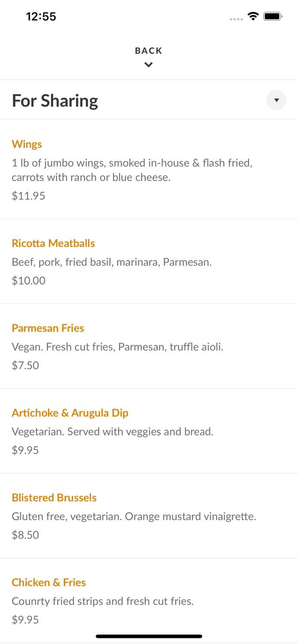Image resolution: width=298 pixels, height=644 pixels.
Task: Tap the Chicken & Fries item
Action: tap(49, 582)
